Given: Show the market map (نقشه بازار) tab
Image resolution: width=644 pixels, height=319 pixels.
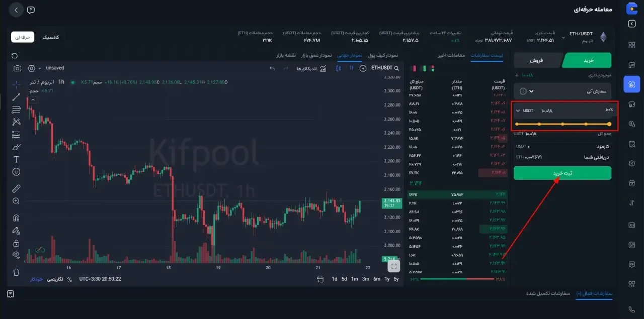Looking at the screenshot, I should pyautogui.click(x=286, y=55).
